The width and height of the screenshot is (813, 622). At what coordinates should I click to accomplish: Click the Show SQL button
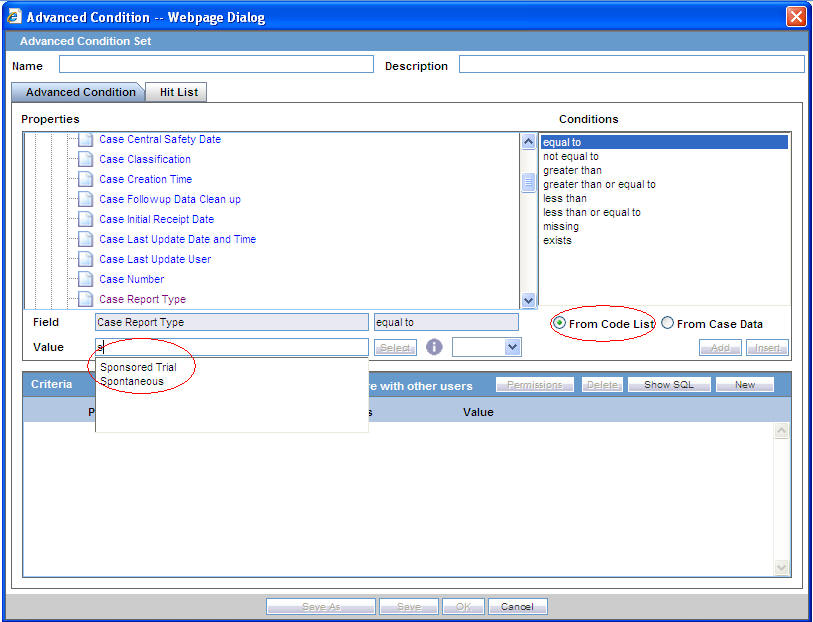tap(669, 385)
